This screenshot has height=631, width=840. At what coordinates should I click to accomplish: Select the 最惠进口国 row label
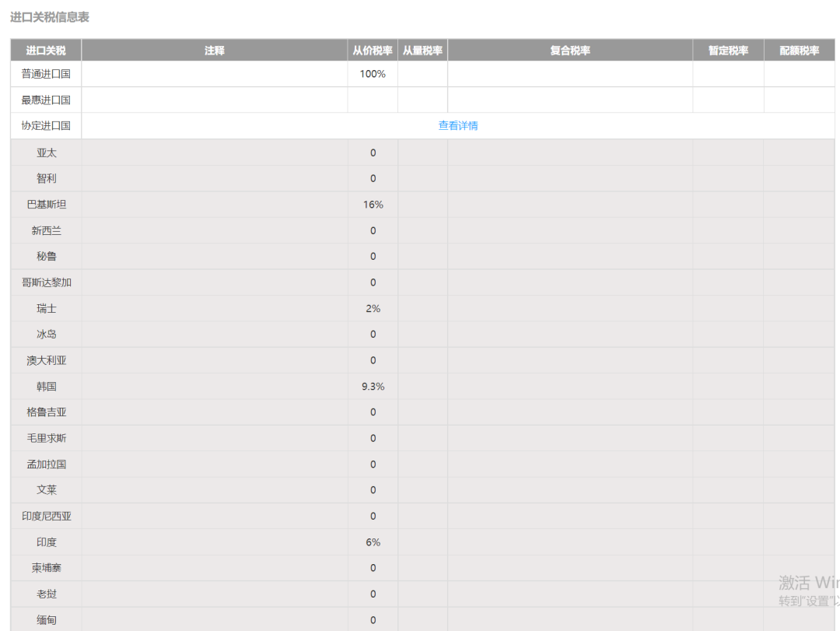coord(46,100)
